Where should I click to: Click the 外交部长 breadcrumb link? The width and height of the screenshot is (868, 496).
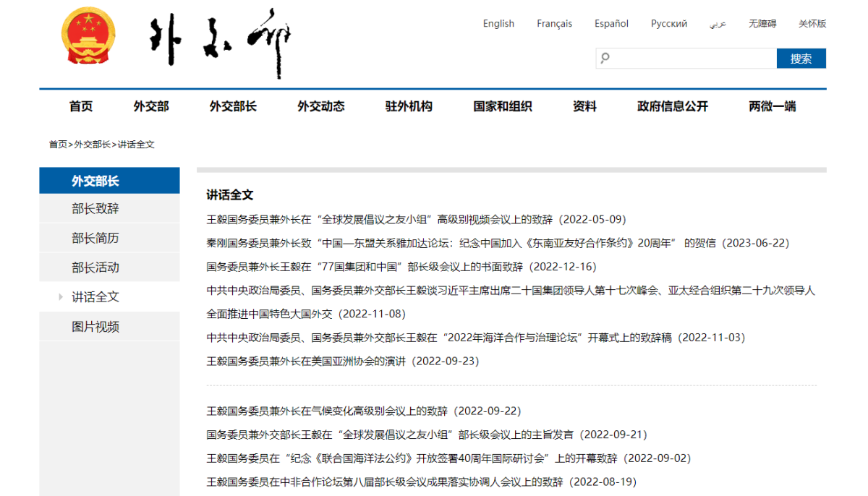92,145
